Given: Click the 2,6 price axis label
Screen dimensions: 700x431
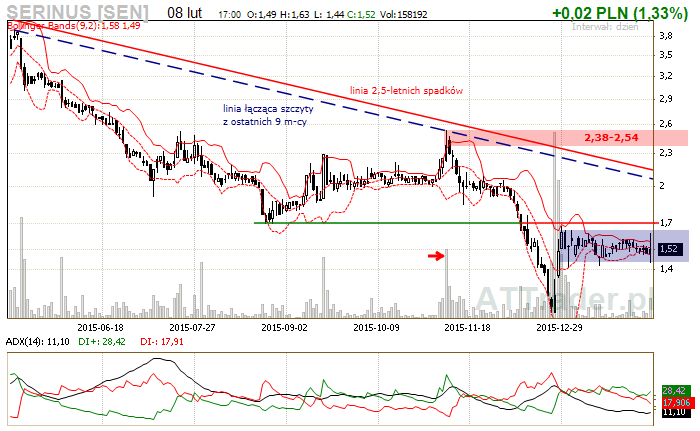Looking at the screenshot, I should click(666, 124).
